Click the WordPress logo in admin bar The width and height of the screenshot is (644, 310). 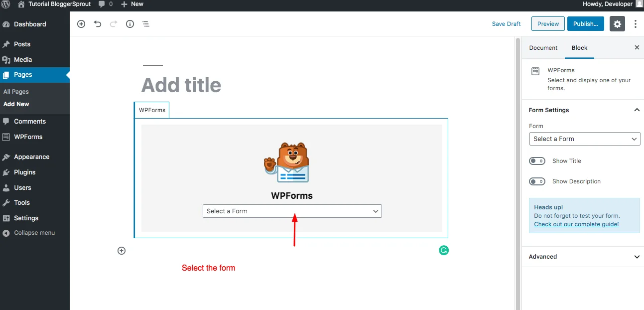tap(6, 4)
